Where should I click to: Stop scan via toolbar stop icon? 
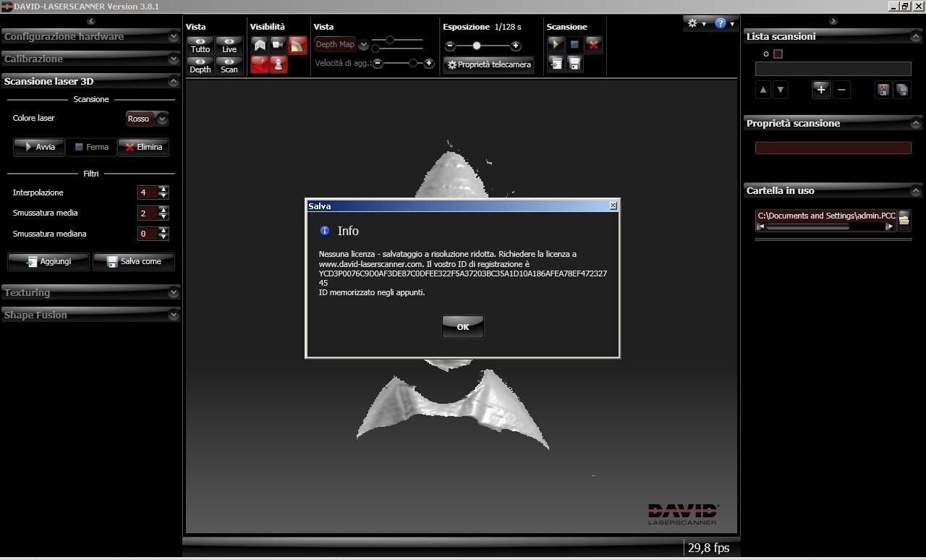point(574,45)
